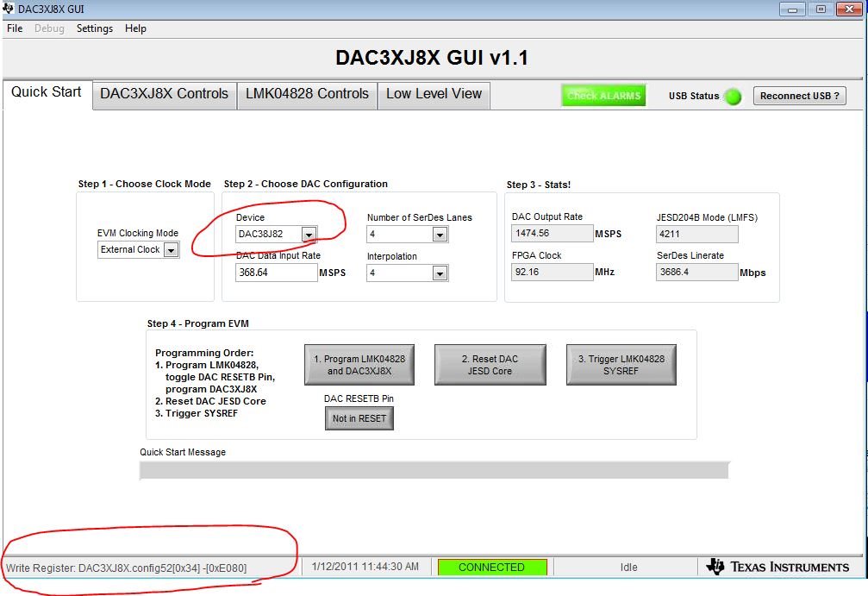Close the DAC3XJ8X GUI window
This screenshot has height=596, width=868.
point(849,9)
